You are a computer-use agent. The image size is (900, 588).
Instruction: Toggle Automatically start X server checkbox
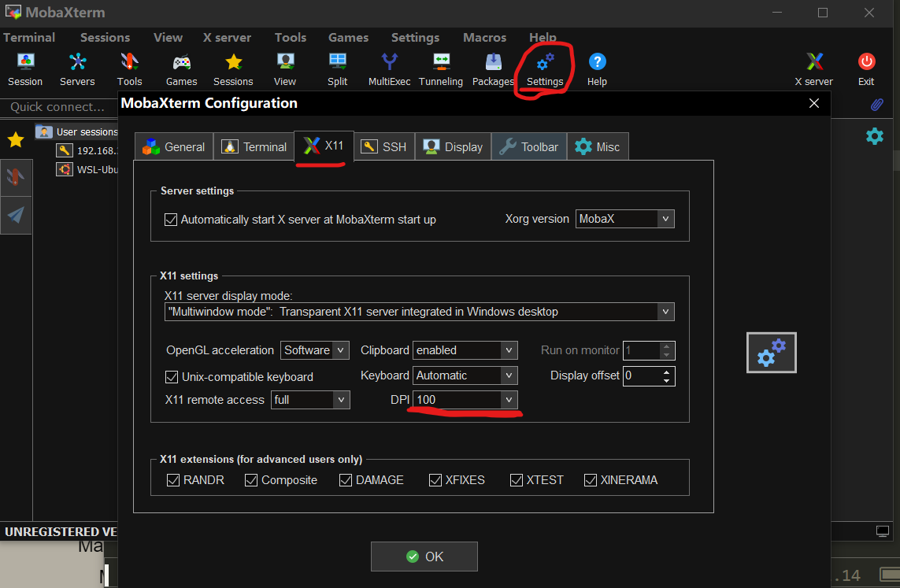(170, 220)
